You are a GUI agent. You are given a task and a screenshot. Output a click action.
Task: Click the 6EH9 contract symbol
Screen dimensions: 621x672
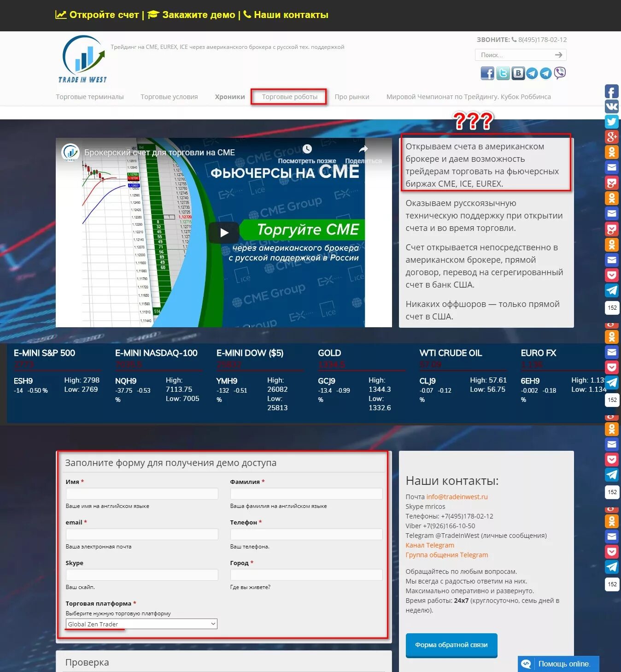click(530, 381)
